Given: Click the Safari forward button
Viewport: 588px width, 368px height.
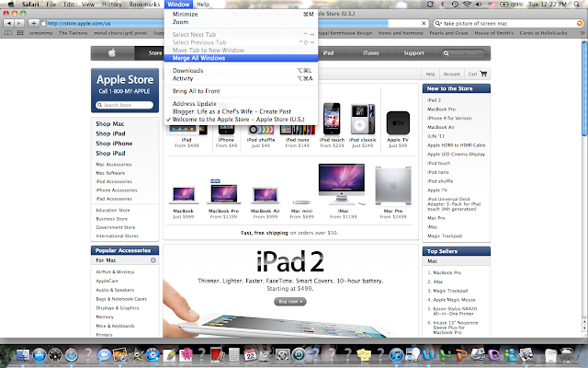Looking at the screenshot, I should point(19,23).
